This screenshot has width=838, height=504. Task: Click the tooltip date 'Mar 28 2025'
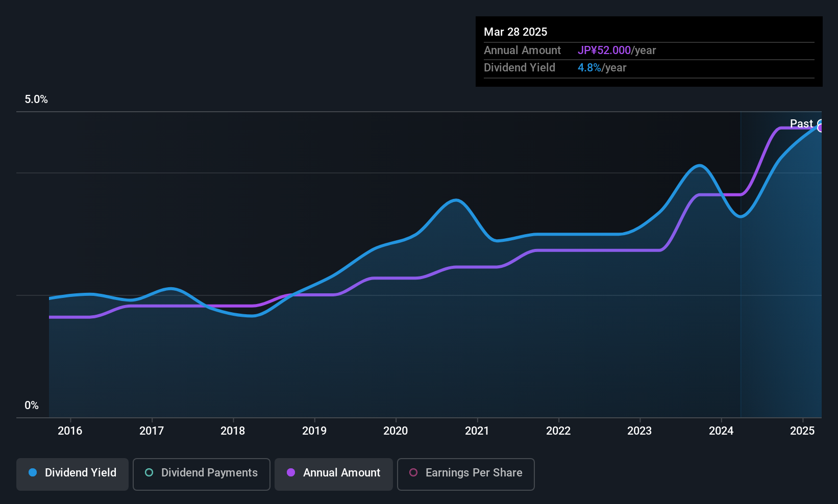(515, 32)
